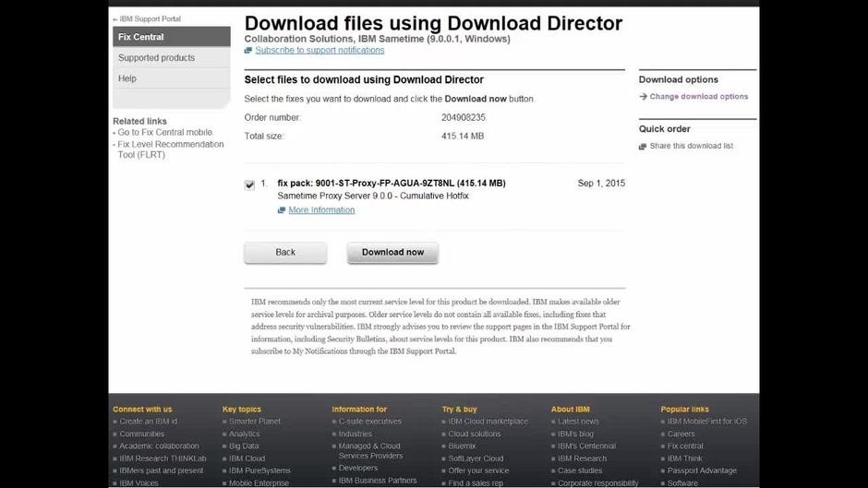
Task: Open Fix Central sidebar item
Action: [x=172, y=37]
